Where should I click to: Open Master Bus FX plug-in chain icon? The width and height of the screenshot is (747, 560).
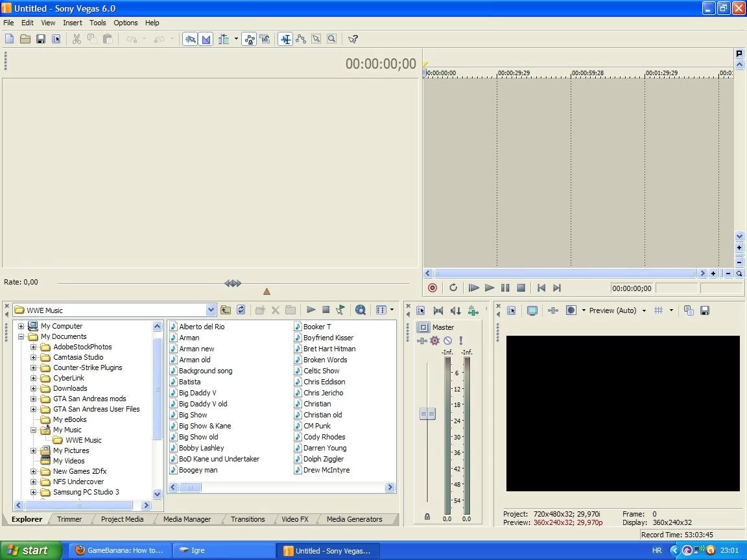422,340
